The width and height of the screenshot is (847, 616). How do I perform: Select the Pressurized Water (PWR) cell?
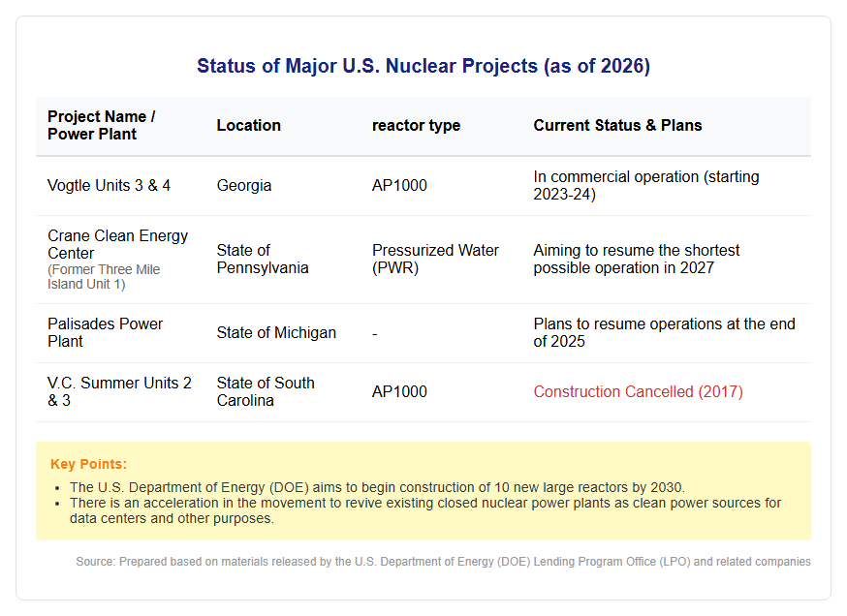[x=435, y=260]
